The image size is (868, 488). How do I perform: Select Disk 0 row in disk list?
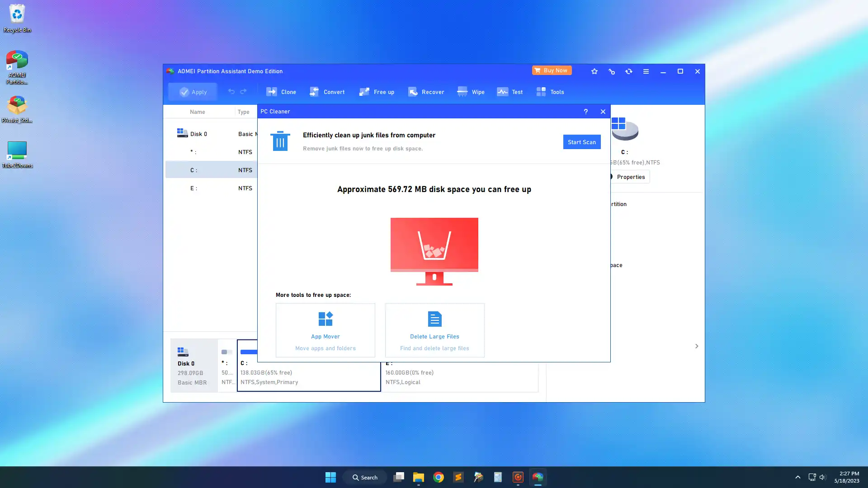pyautogui.click(x=211, y=134)
